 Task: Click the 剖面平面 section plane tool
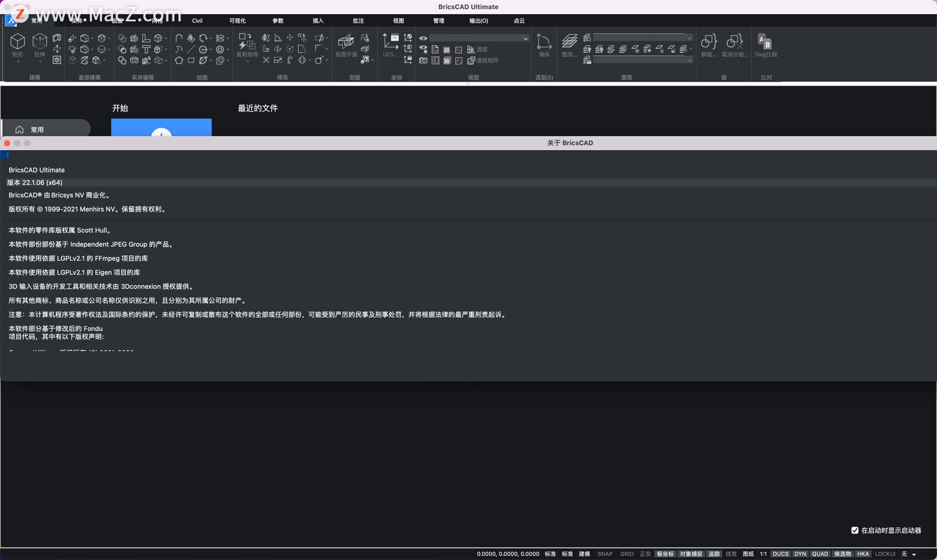point(346,45)
